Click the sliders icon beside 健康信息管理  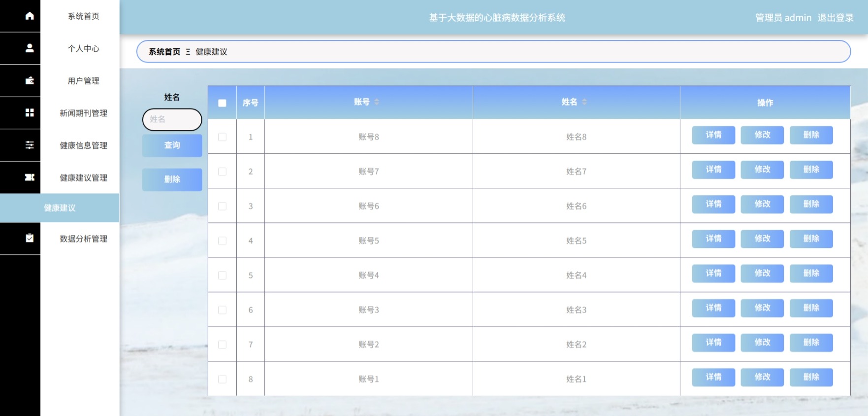30,145
